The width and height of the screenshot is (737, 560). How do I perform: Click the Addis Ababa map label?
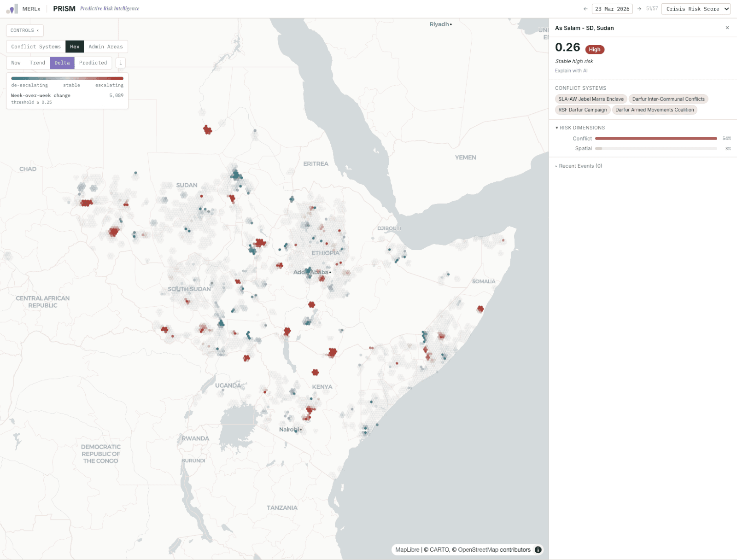(311, 272)
